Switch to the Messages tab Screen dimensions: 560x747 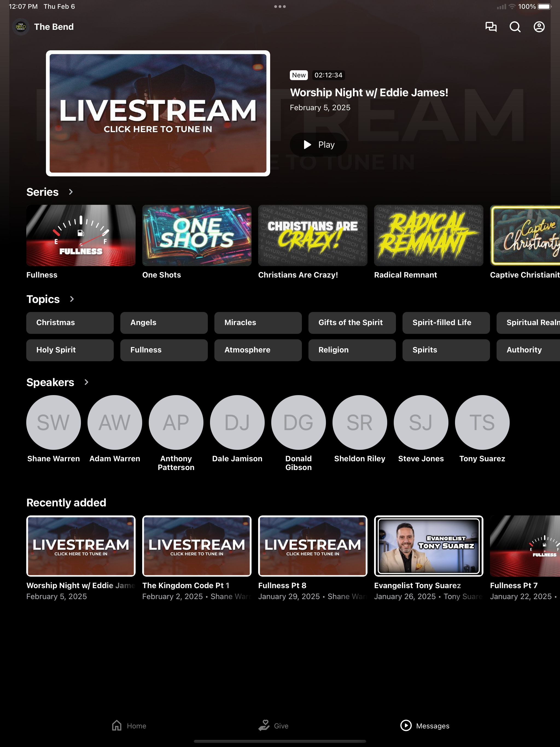coord(425,725)
